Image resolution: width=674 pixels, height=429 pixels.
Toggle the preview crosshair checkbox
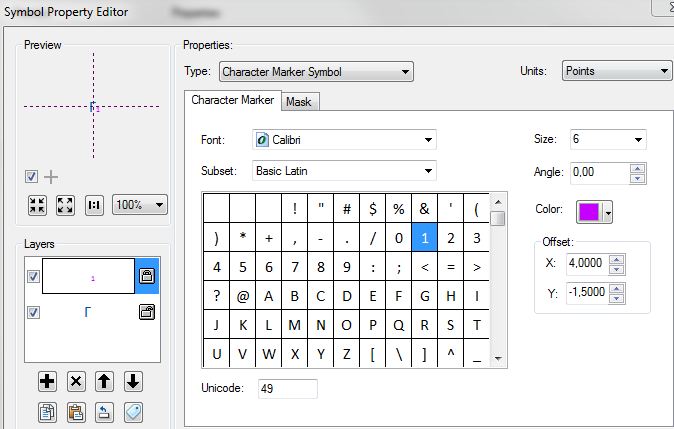coord(32,177)
